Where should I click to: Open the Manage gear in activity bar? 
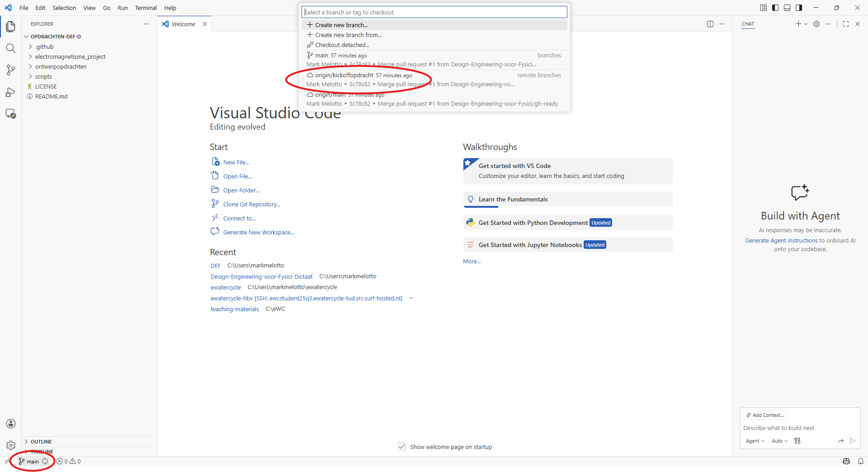click(x=11, y=445)
